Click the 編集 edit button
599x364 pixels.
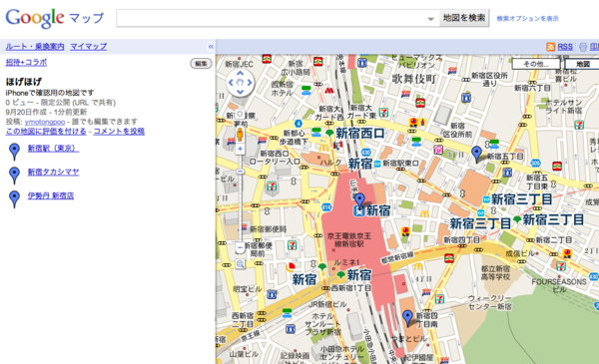(201, 64)
